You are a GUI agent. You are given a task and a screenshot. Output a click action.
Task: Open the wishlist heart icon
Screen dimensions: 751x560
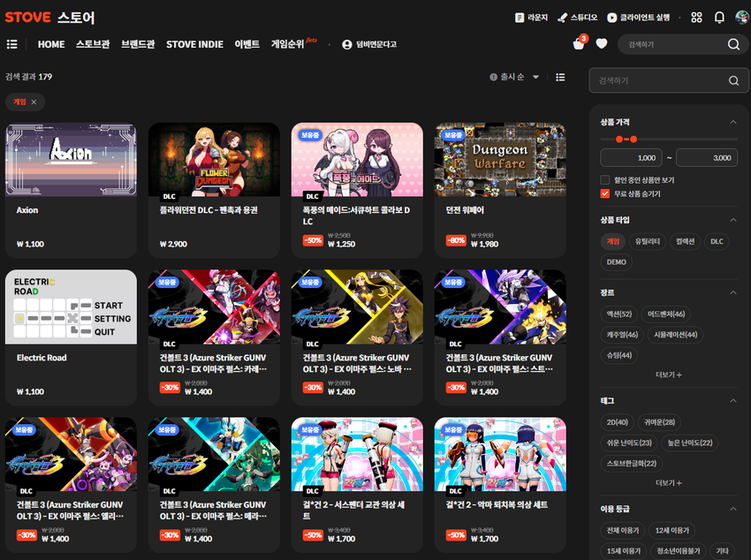click(602, 44)
